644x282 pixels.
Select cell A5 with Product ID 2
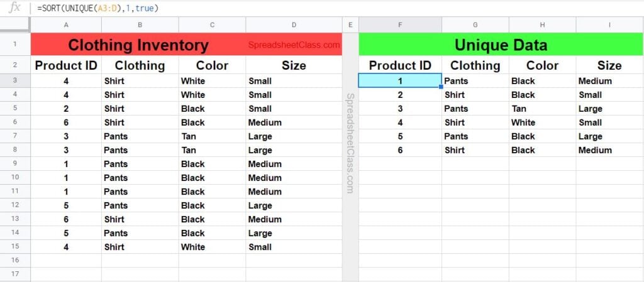(66, 109)
